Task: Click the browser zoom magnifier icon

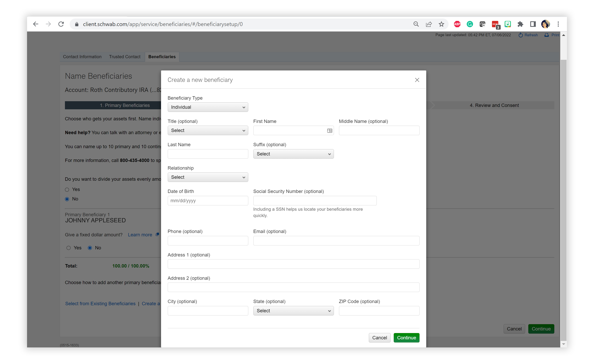Action: [416, 24]
